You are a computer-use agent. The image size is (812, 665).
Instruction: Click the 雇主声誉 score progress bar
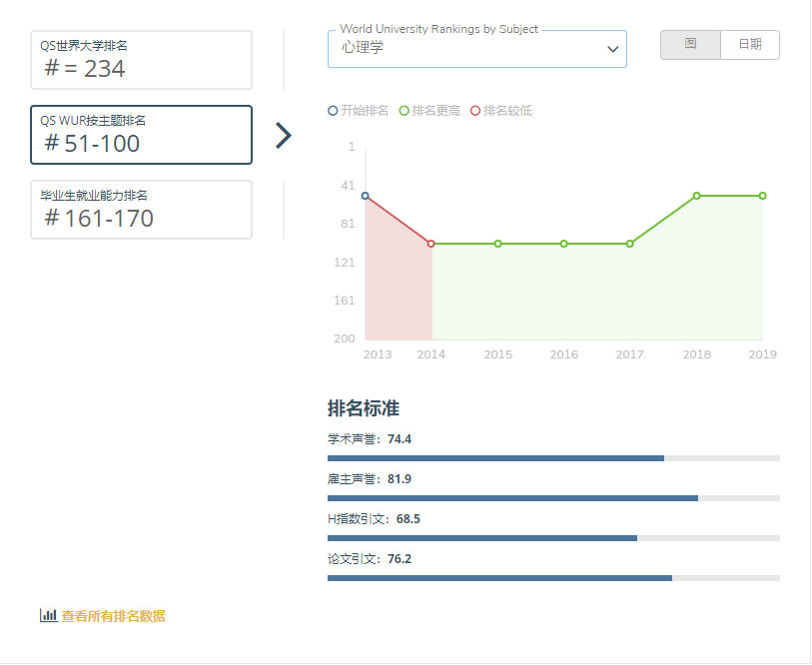point(553,498)
